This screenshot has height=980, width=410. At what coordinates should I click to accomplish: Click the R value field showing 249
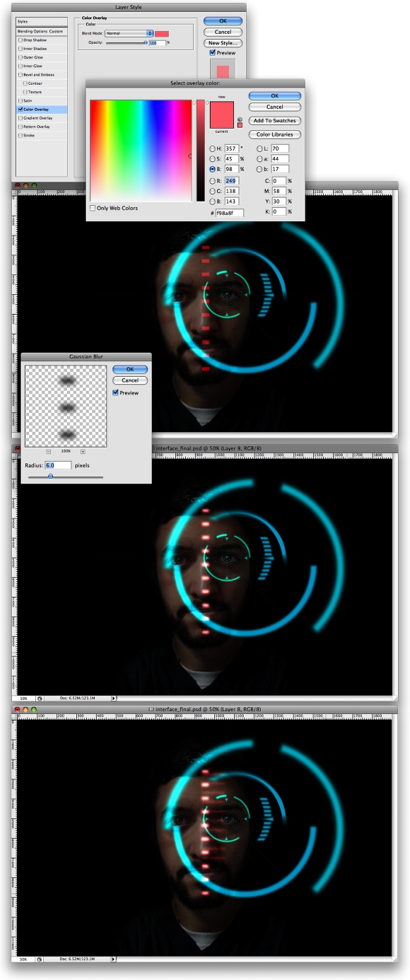[233, 181]
